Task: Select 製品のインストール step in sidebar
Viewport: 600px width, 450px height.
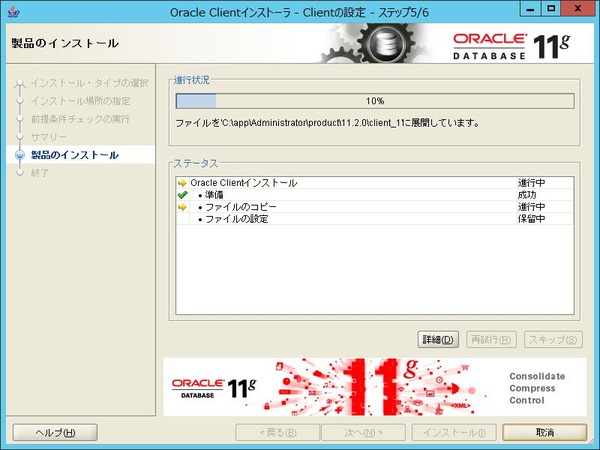Action: pos(75,155)
